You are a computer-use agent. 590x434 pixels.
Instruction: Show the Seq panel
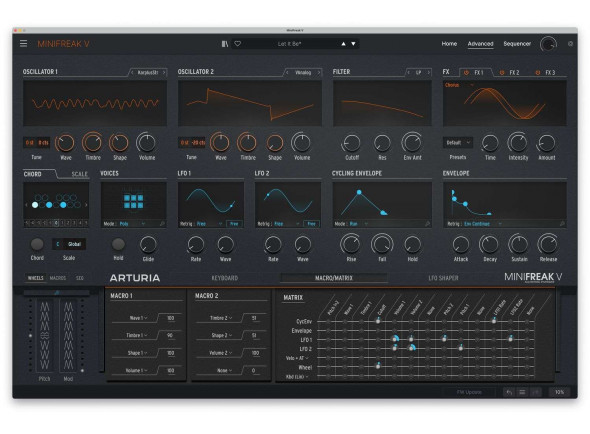click(x=80, y=278)
